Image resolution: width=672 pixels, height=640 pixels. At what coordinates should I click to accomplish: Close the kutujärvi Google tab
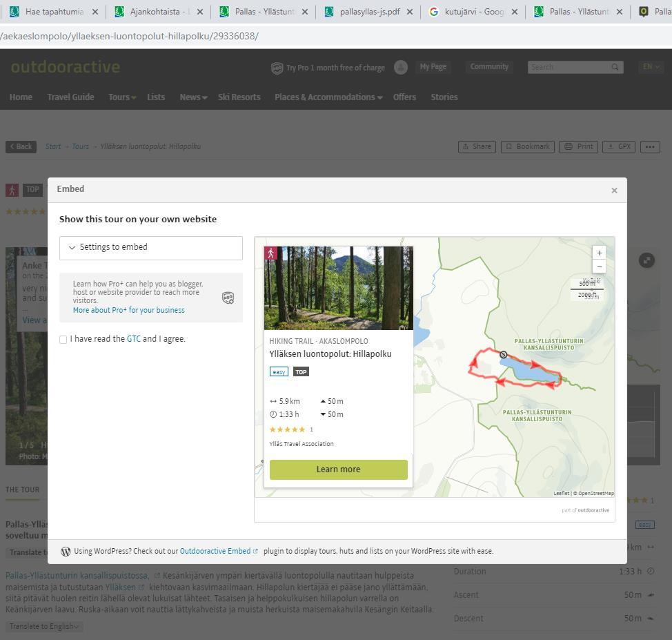(515, 12)
